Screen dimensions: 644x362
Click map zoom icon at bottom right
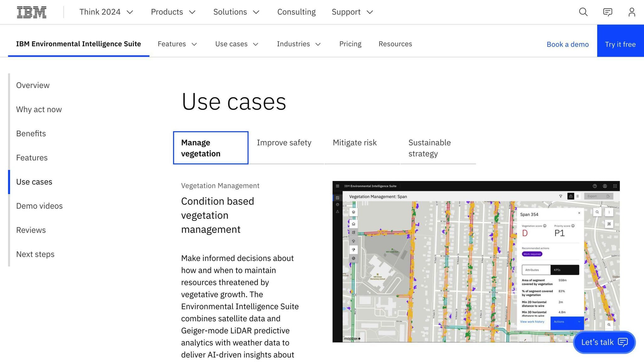[609, 325]
